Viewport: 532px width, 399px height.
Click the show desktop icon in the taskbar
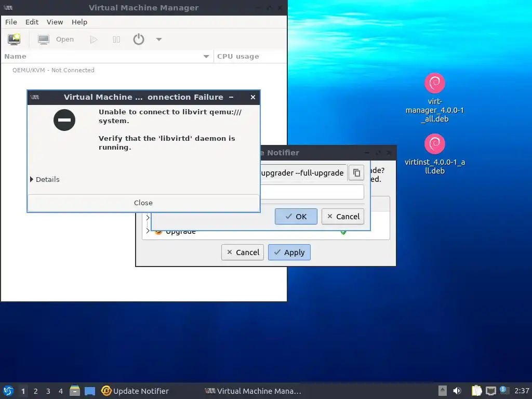[89, 391]
